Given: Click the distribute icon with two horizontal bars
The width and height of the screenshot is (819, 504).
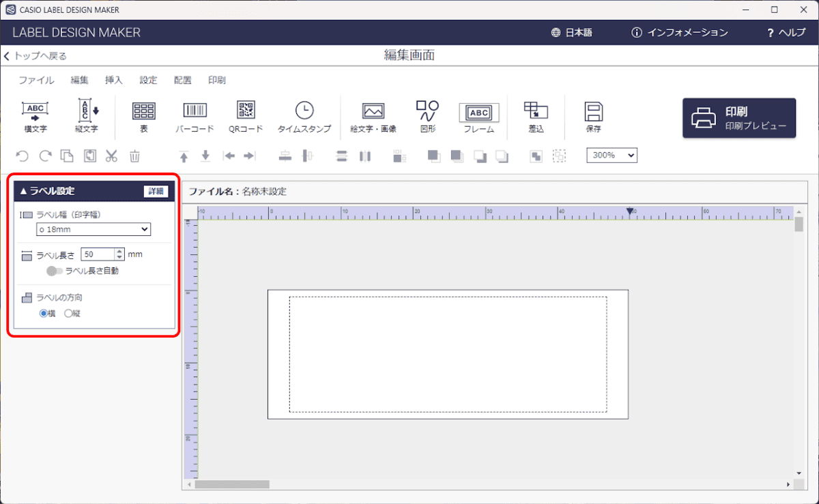Looking at the screenshot, I should 342,156.
